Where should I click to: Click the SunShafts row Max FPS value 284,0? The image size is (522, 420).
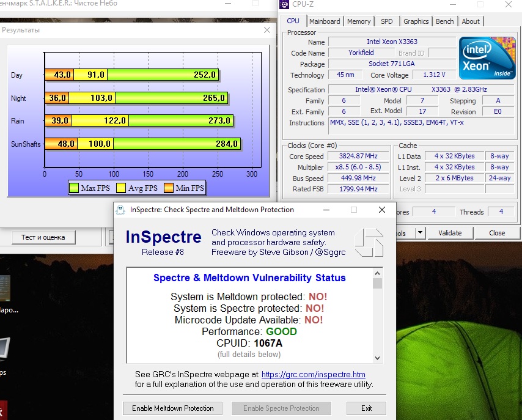click(x=227, y=144)
